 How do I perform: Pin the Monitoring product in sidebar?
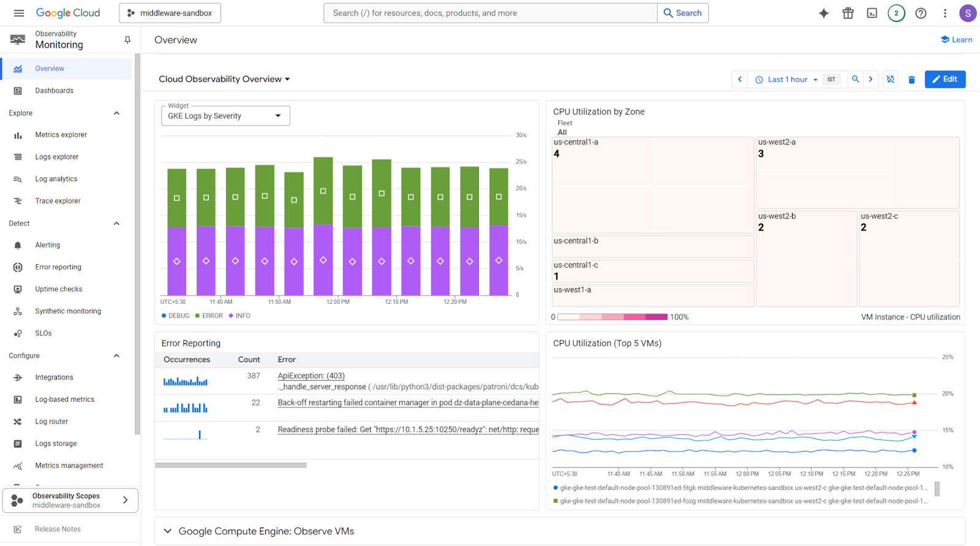[x=127, y=40]
